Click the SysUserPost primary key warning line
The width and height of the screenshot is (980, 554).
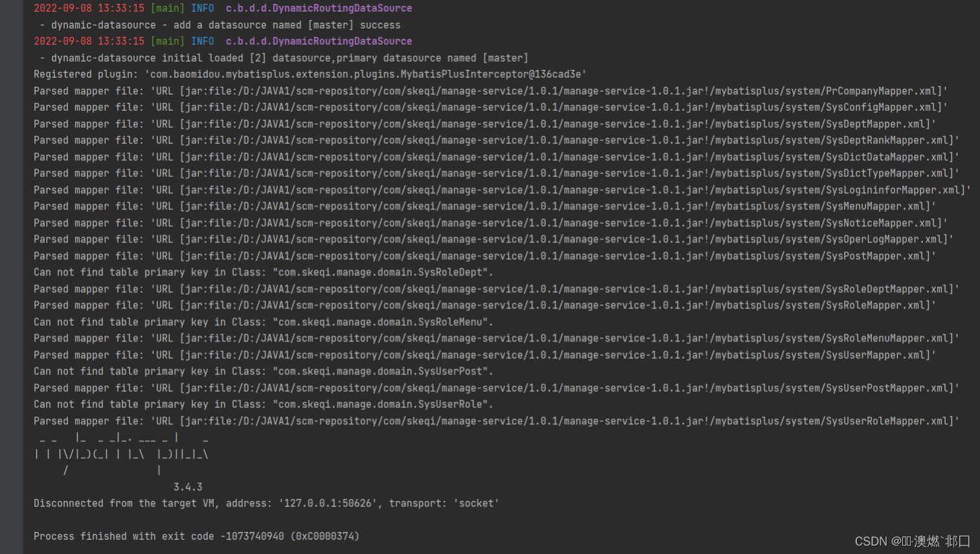[262, 371]
